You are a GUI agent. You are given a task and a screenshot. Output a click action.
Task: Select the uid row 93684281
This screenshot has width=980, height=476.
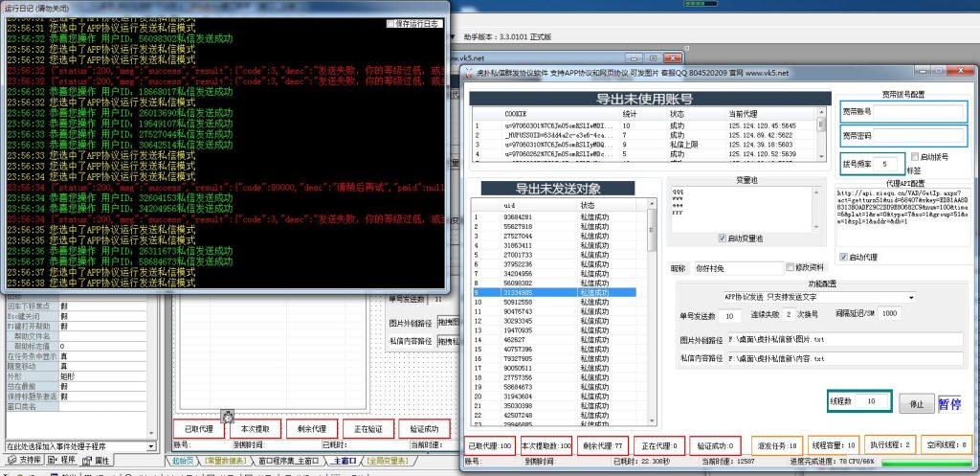[554, 217]
